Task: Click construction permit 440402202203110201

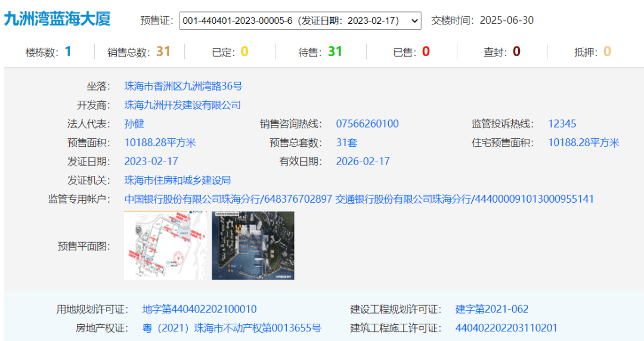Action: (x=506, y=328)
